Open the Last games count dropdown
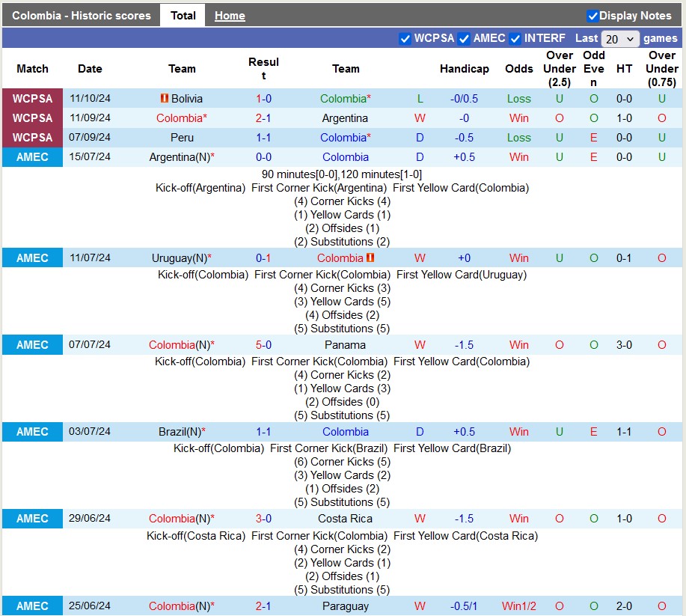Screen dimensions: 686x616 click(x=620, y=39)
